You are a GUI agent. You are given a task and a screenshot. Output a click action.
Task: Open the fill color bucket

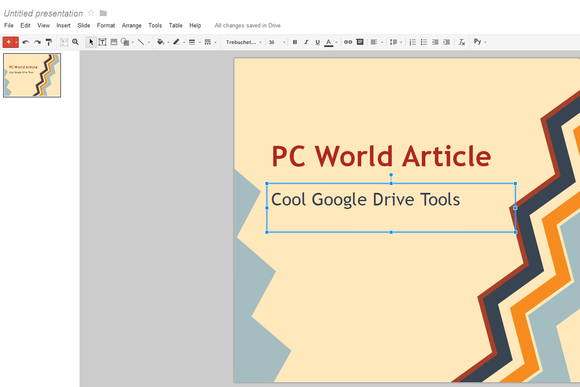click(x=161, y=42)
